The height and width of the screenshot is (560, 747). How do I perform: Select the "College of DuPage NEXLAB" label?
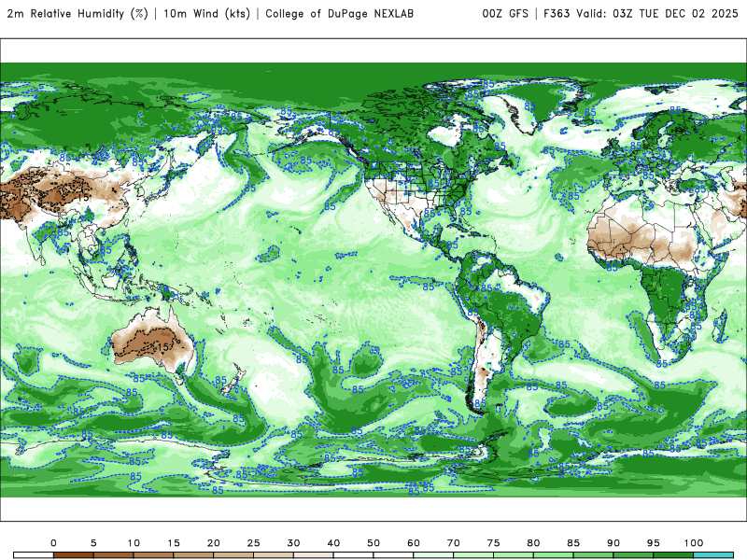[x=339, y=14]
